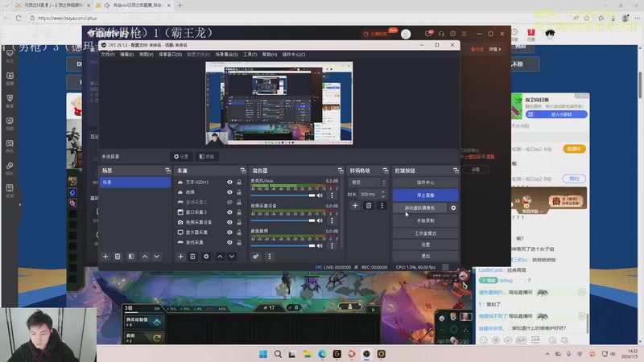Add a new scene with the plus icon

105,257
